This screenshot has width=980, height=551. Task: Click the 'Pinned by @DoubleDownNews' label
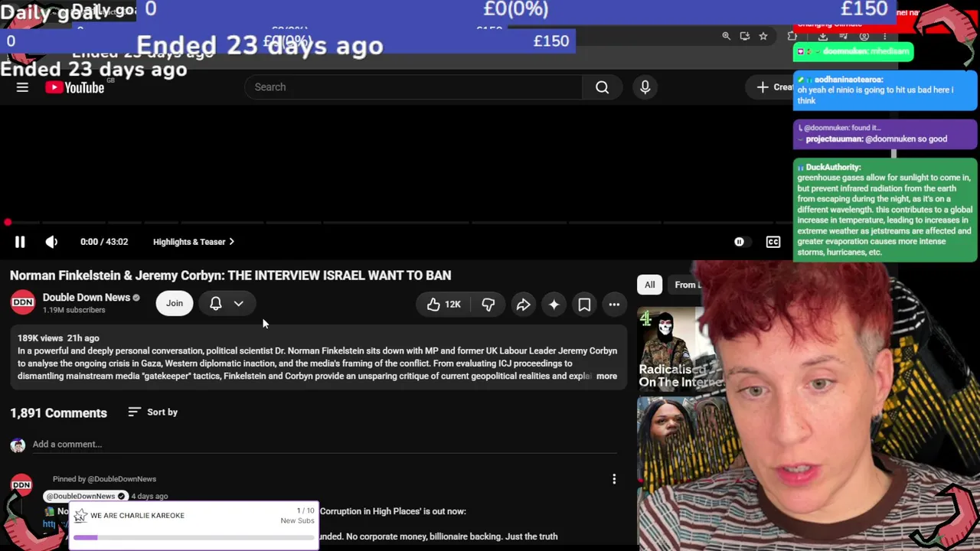point(104,479)
